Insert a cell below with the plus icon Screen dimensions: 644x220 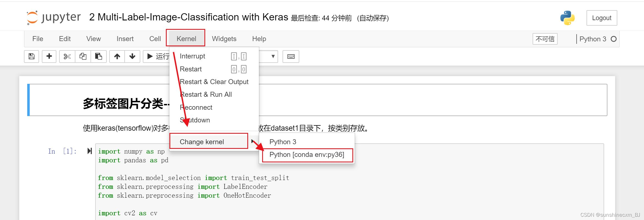[x=49, y=57]
